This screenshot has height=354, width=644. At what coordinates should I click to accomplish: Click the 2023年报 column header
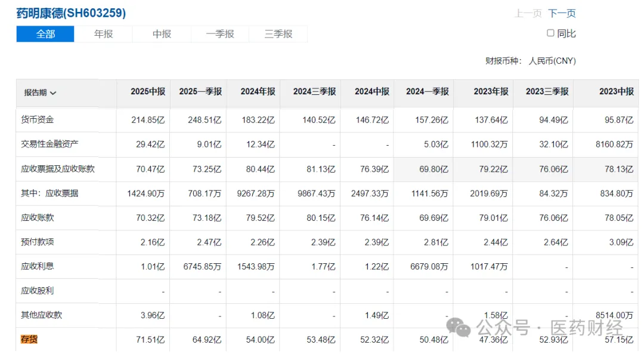pyautogui.click(x=491, y=92)
